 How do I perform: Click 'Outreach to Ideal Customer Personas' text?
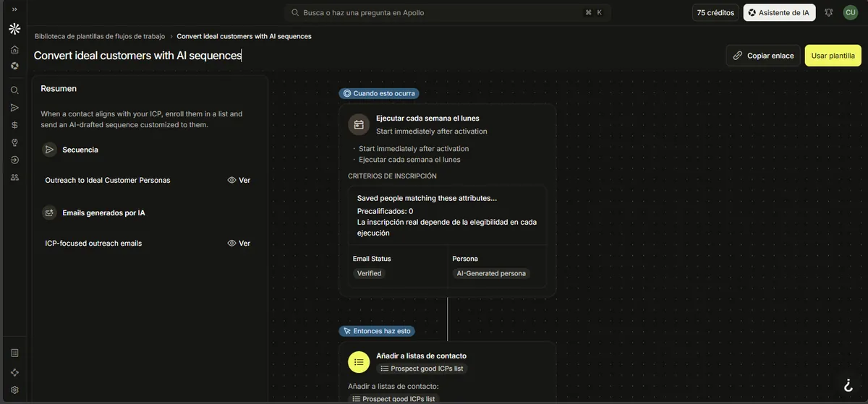coord(108,180)
